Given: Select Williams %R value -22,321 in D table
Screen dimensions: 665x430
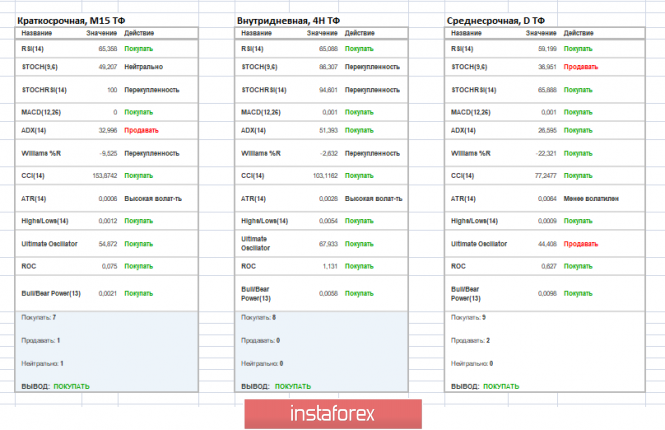Looking at the screenshot, I should pyautogui.click(x=546, y=153).
